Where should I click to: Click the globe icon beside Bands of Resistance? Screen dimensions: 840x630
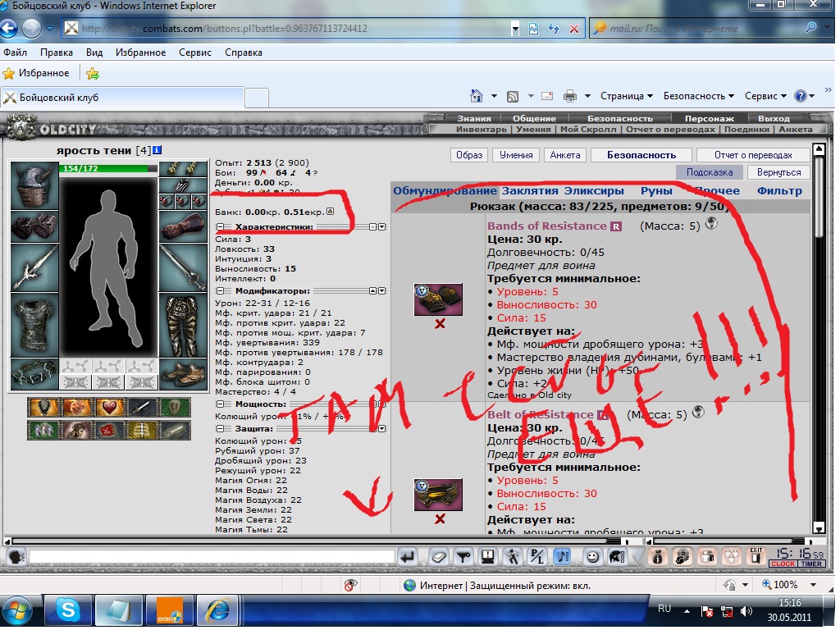711,224
